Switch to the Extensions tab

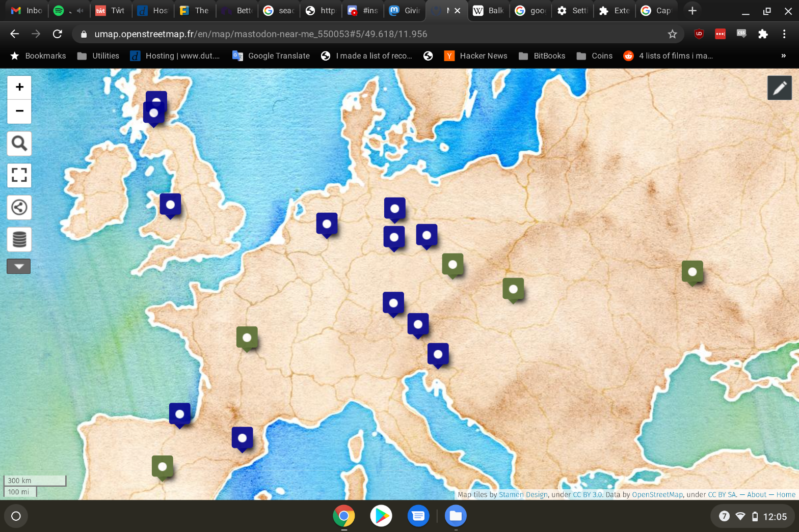pyautogui.click(x=615, y=10)
